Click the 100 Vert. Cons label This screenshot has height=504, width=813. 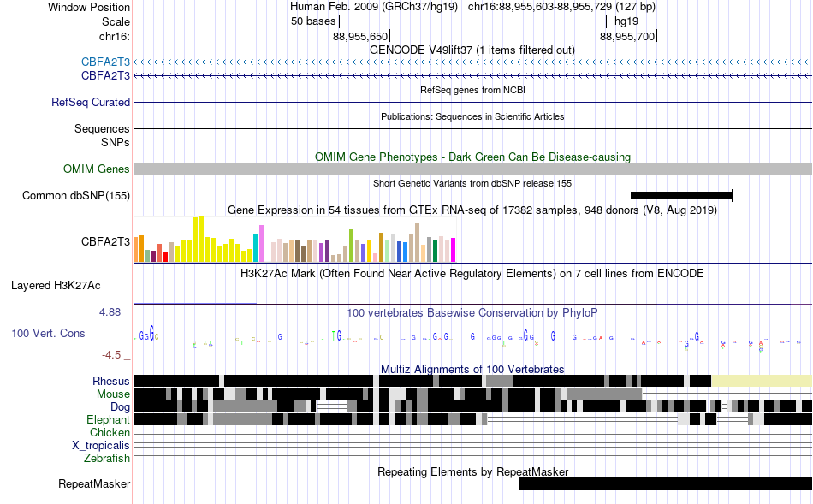pos(48,334)
